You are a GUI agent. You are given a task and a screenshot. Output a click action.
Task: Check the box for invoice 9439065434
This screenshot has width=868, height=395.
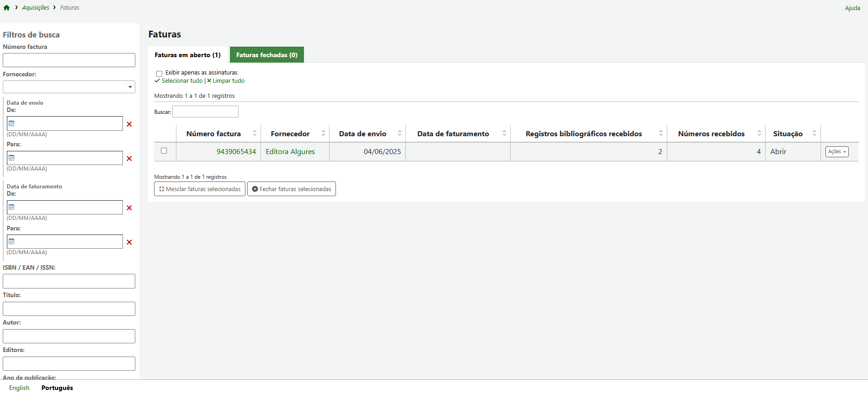click(164, 151)
